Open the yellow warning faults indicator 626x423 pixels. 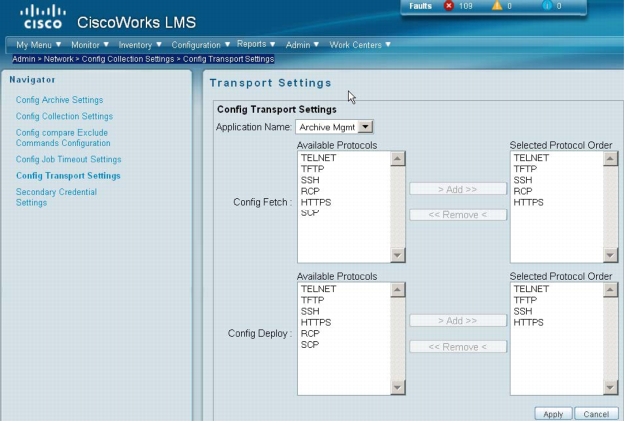(497, 6)
